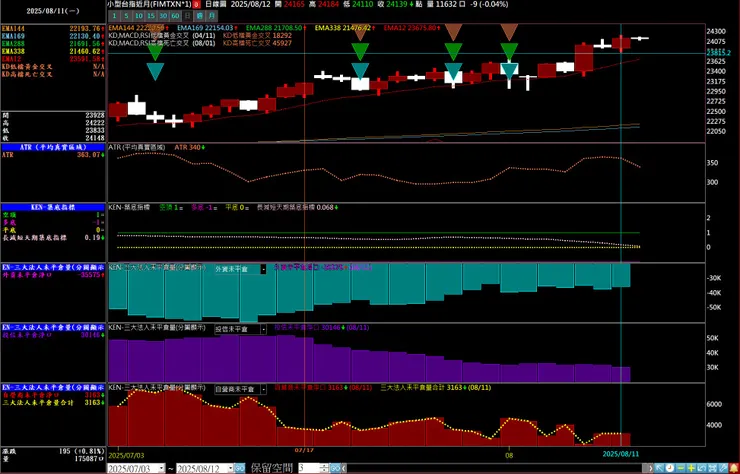740x474 pixels.
Task: Click GO button after 保留空間 field
Action: point(335,468)
